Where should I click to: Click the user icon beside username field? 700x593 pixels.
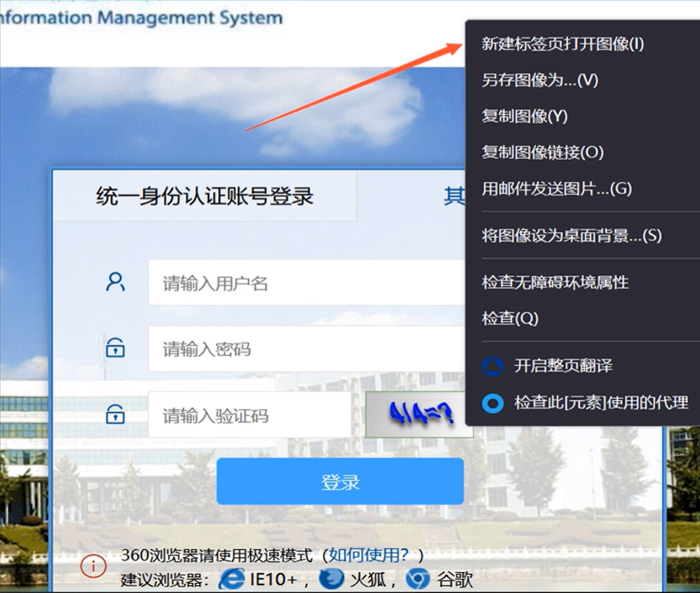(115, 282)
